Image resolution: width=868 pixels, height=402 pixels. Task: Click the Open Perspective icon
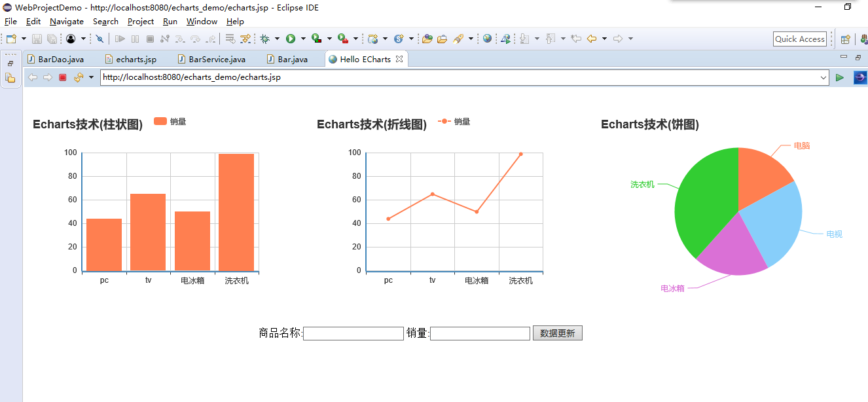pyautogui.click(x=845, y=39)
